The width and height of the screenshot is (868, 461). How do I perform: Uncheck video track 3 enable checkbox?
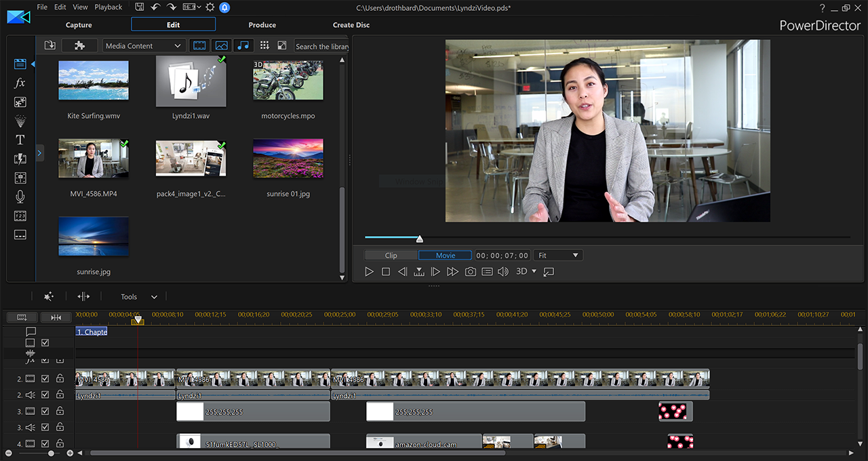45,411
